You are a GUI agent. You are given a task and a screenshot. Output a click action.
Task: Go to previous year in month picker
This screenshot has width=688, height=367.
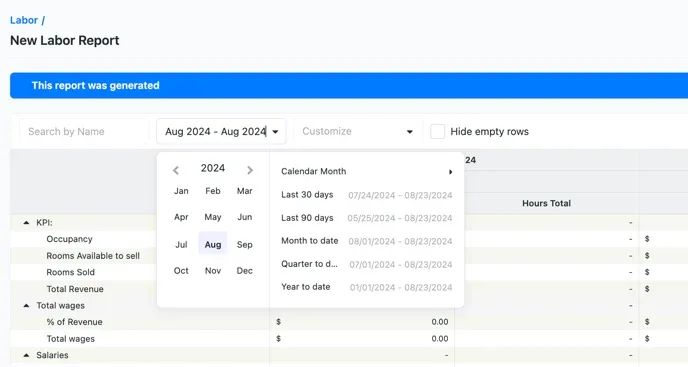(176, 170)
